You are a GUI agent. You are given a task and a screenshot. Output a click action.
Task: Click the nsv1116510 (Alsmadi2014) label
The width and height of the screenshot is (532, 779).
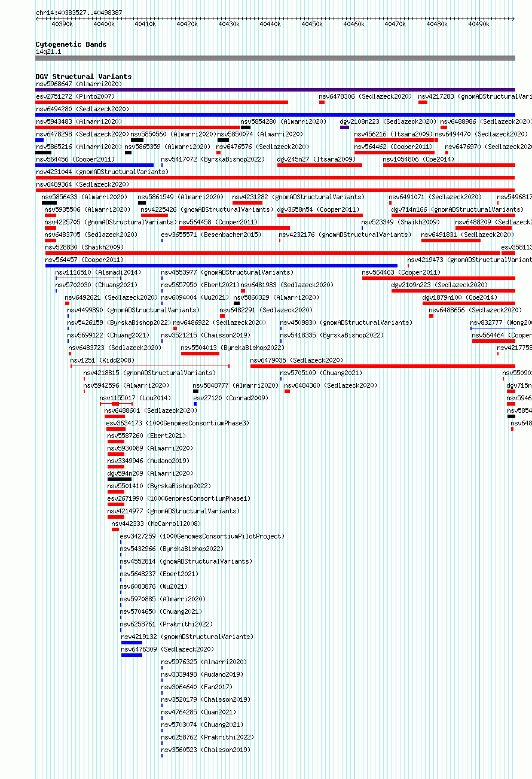tap(98, 272)
